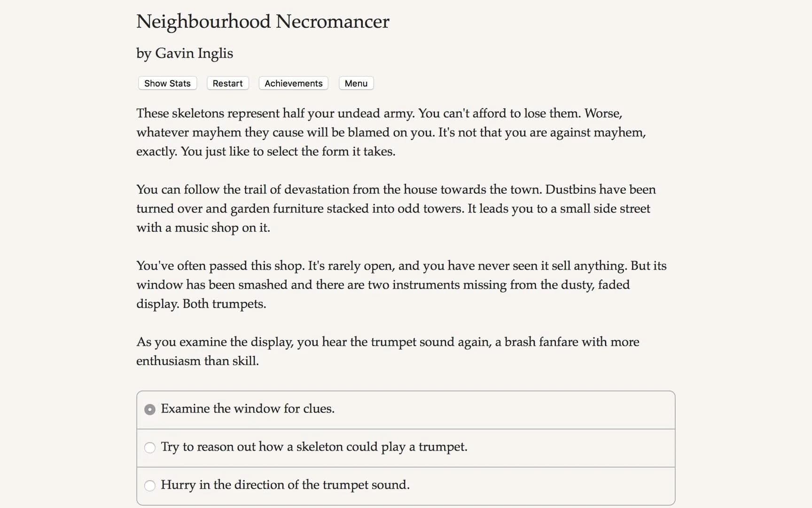This screenshot has width=812, height=508.
Task: Click the author name 'Gavin Inglis'
Action: (x=184, y=53)
